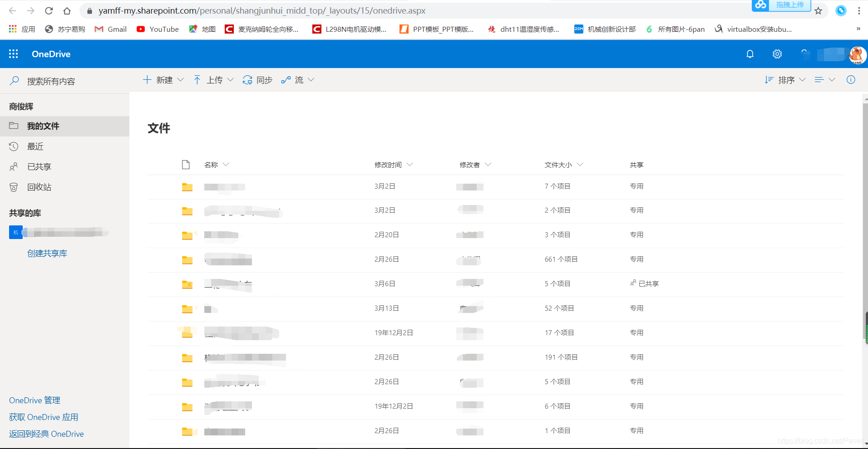868x449 pixels.
Task: Click the OneDrive 管理 link
Action: pyautogui.click(x=35, y=400)
